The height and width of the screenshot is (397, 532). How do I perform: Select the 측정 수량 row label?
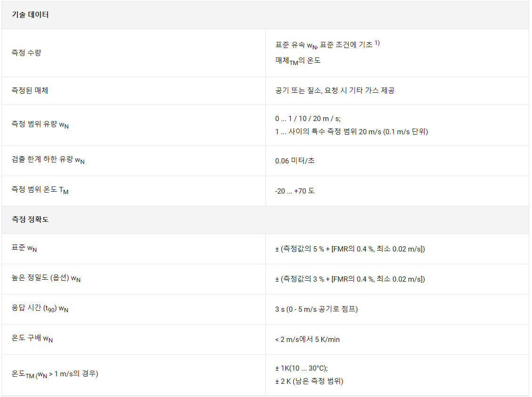[26, 53]
